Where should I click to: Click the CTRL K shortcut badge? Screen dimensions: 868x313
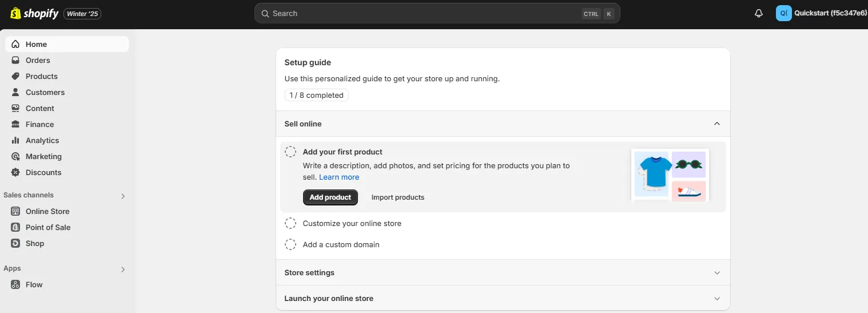click(x=598, y=14)
